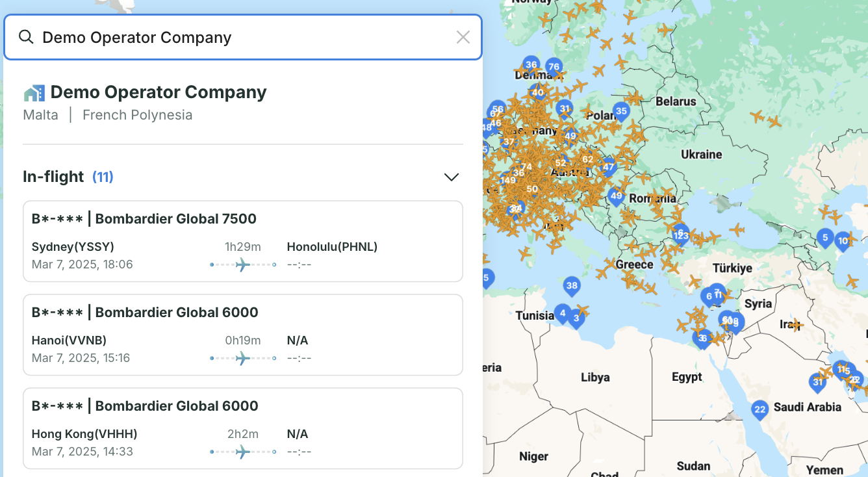
Task: Click the flight progress plane under 1h29m
Action: (243, 264)
